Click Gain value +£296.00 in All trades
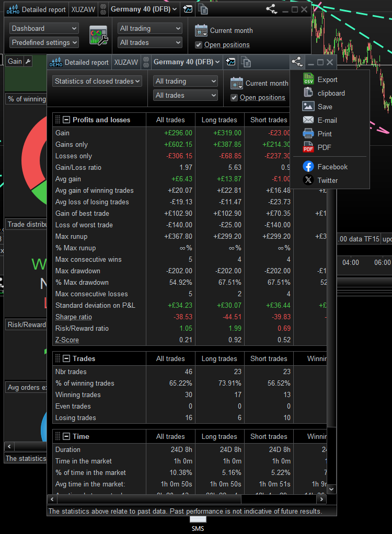Screen dimensions: 392x534 tap(178, 133)
